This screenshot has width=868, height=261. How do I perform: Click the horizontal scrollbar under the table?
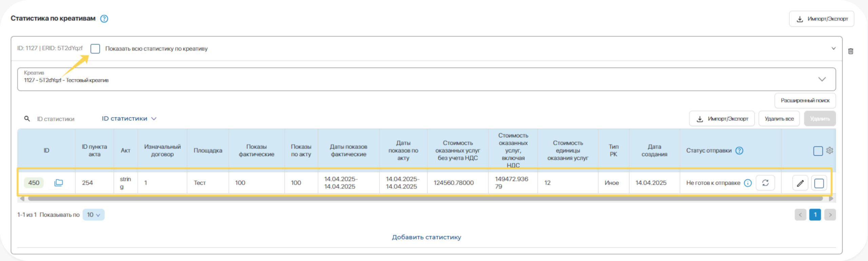click(x=425, y=199)
